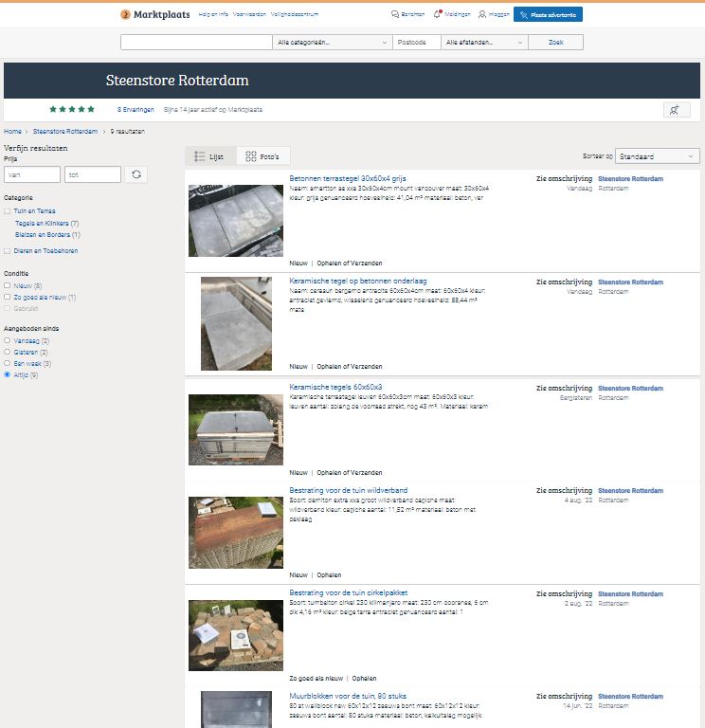
Task: Open Muurblokken voor de tuin listing
Action: click(x=348, y=696)
